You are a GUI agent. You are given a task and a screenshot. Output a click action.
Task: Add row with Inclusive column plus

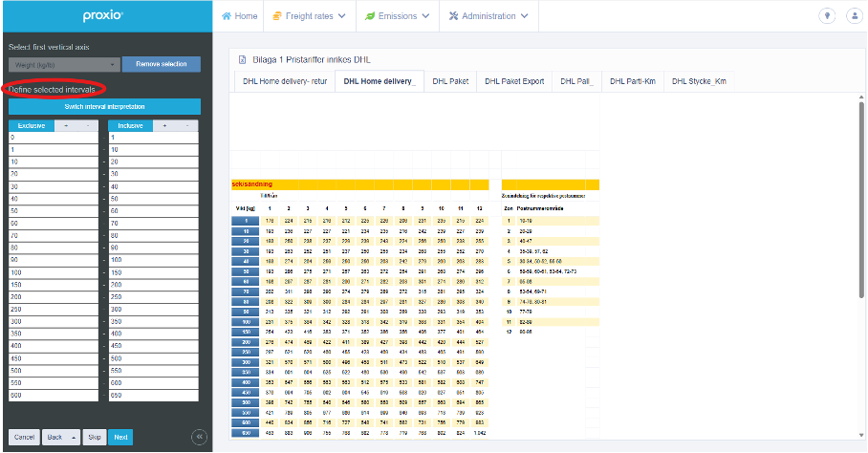pyautogui.click(x=164, y=125)
